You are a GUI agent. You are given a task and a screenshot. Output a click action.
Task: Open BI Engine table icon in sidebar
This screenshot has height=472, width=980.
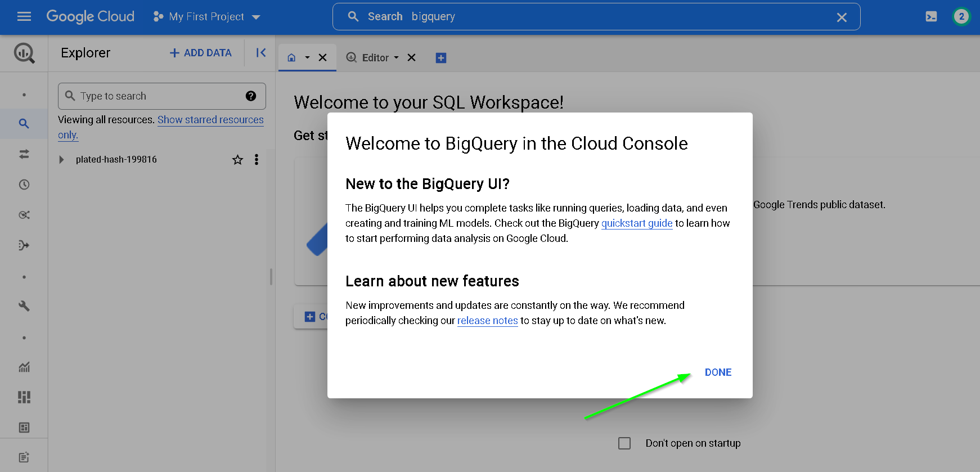pos(24,428)
